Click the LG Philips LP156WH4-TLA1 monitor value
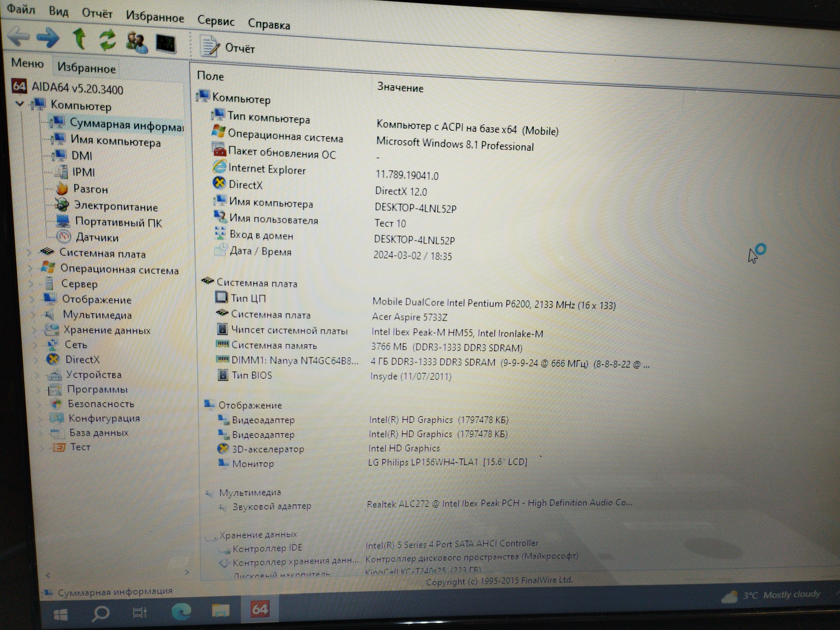The width and height of the screenshot is (840, 630). [448, 462]
